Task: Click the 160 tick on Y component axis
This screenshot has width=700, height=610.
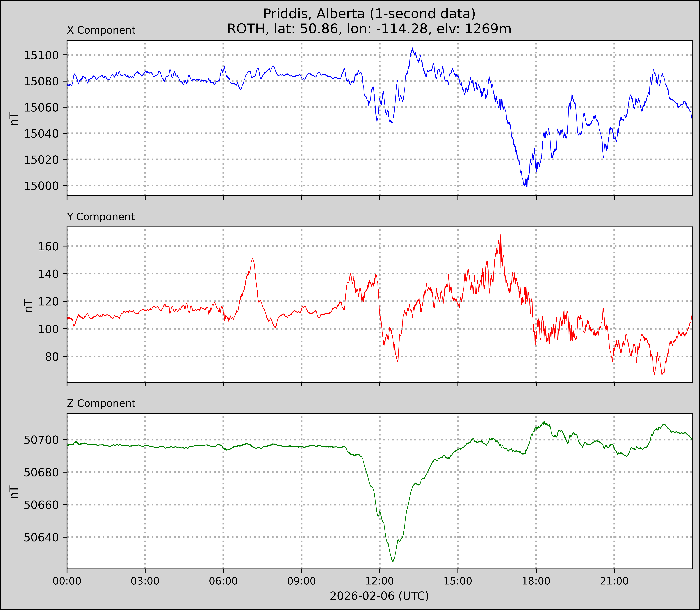Action: click(48, 246)
